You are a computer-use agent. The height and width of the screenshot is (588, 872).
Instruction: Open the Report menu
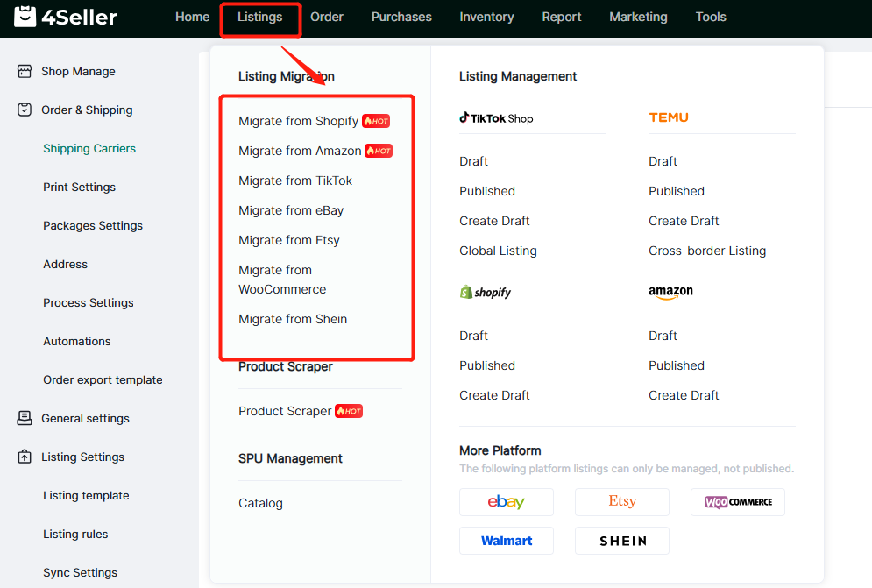[562, 17]
